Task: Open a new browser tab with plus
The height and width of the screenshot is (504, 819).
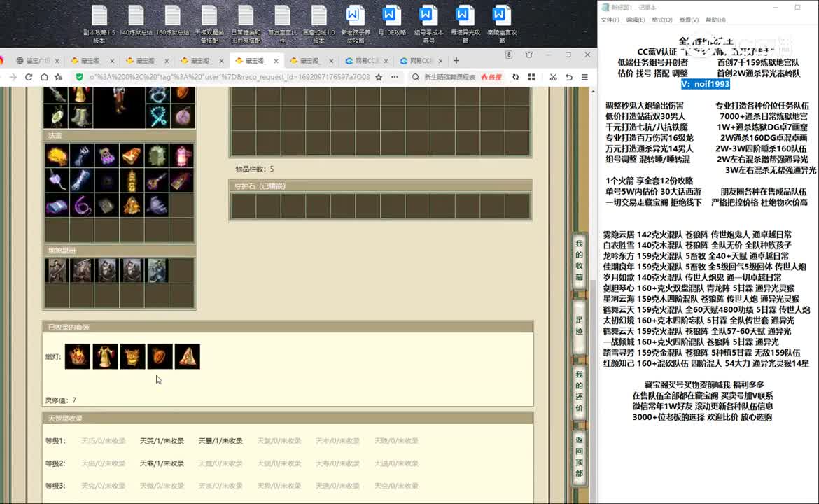Action: (456, 61)
